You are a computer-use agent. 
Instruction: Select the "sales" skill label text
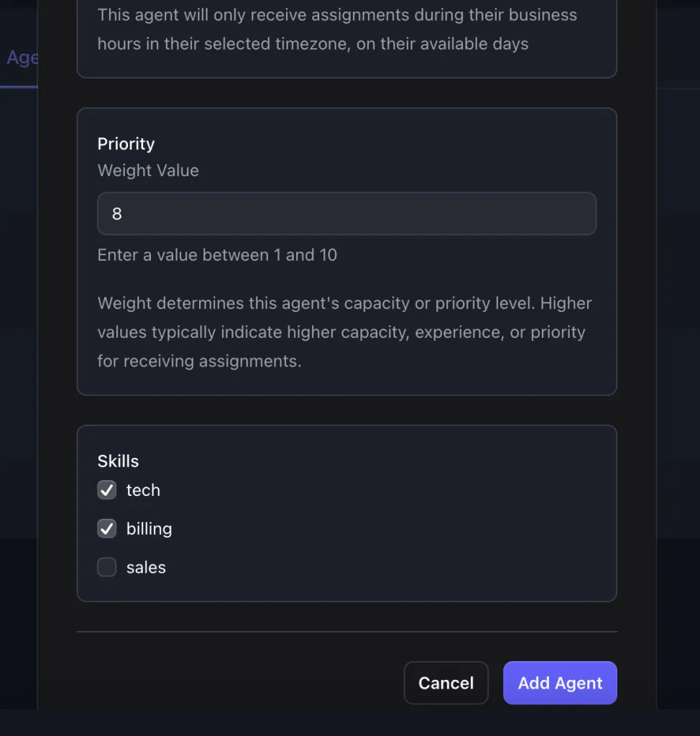pyautogui.click(x=146, y=568)
